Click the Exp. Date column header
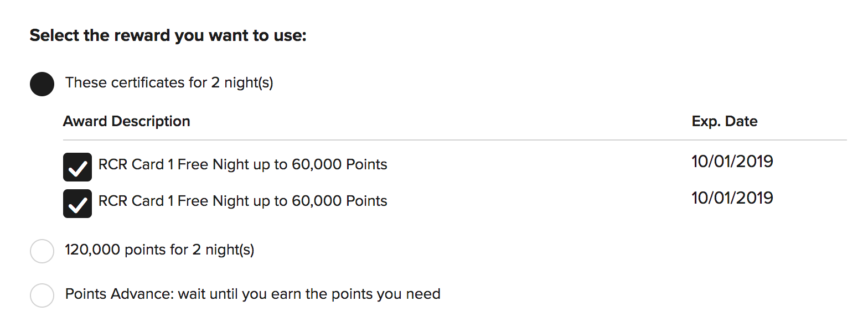The width and height of the screenshot is (868, 332). tap(724, 121)
